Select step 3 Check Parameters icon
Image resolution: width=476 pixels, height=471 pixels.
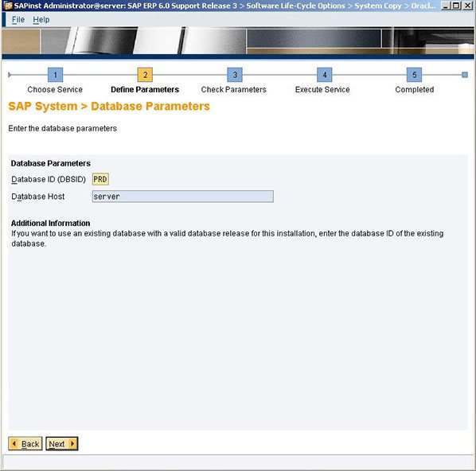click(x=235, y=75)
